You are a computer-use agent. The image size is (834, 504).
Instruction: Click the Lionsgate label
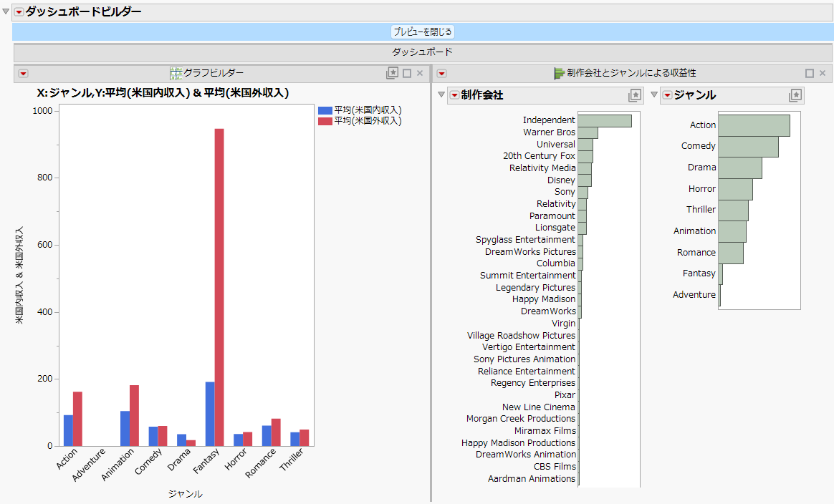click(x=555, y=228)
